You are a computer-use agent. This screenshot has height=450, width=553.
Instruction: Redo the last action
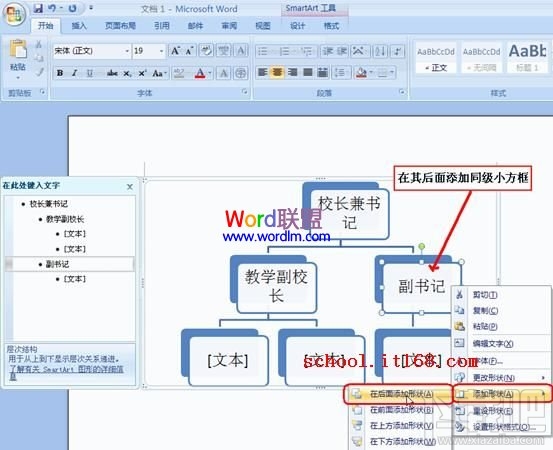[x=72, y=8]
